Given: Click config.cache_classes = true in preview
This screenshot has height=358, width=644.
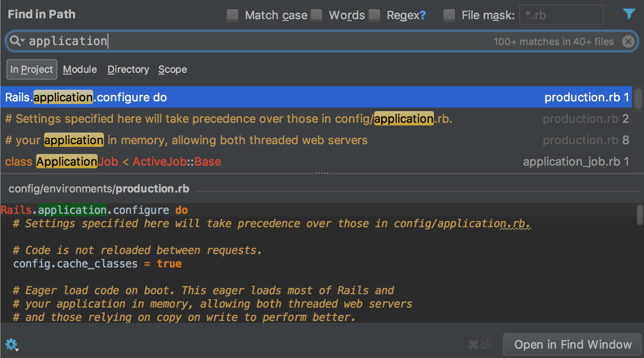Looking at the screenshot, I should click(x=97, y=263).
